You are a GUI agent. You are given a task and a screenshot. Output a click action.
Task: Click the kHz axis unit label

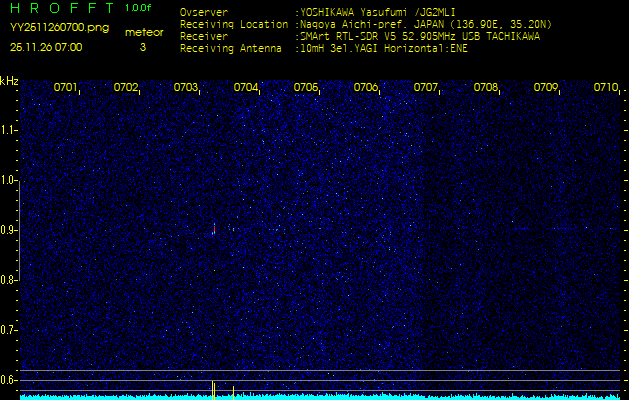click(x=9, y=81)
